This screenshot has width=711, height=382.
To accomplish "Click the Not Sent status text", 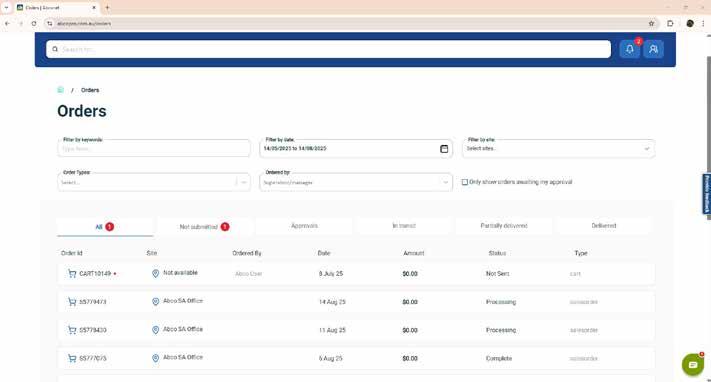I will (497, 274).
